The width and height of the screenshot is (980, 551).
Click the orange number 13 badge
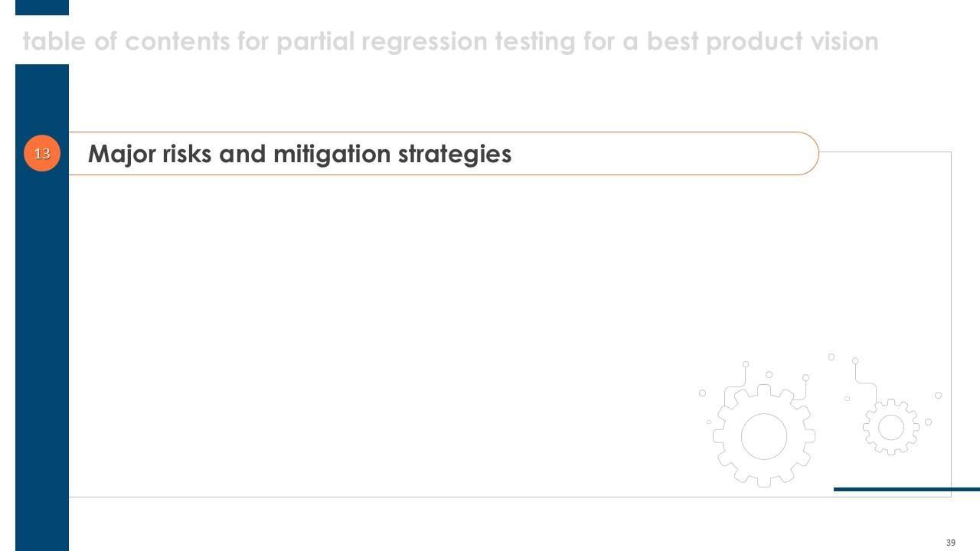point(42,154)
